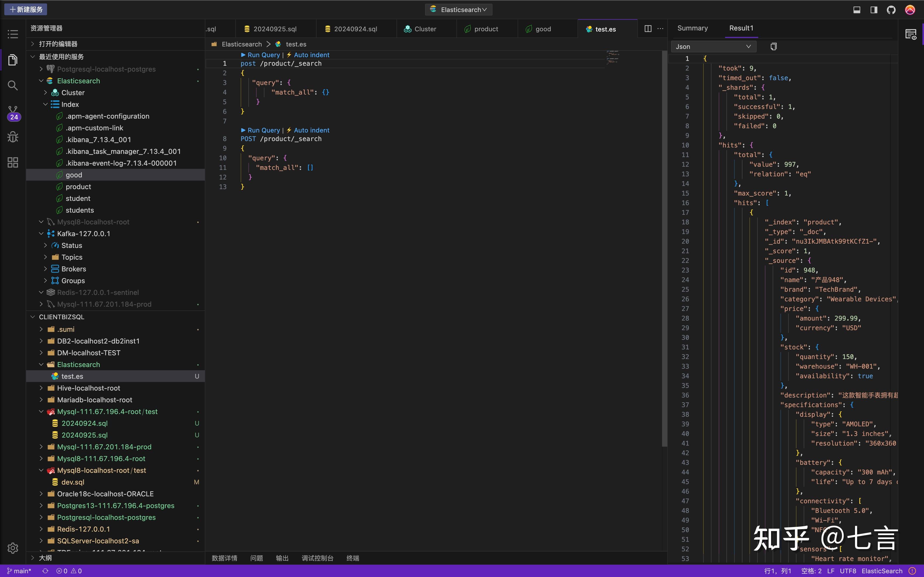
Task: Toggle the result notebook view icon far right
Action: click(x=911, y=34)
